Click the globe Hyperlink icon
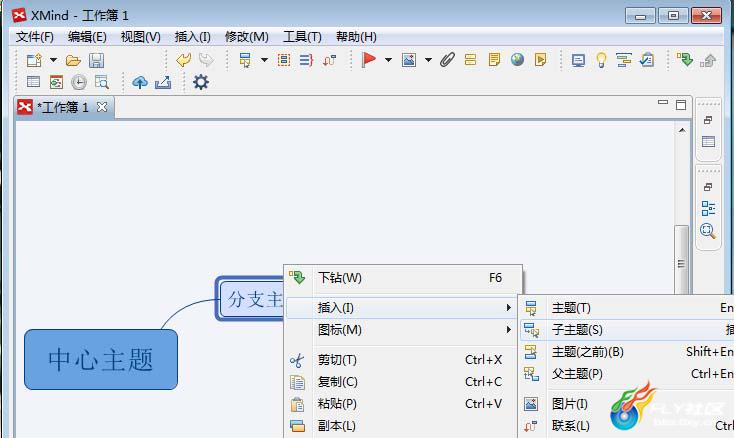This screenshot has width=734, height=438. 517,59
